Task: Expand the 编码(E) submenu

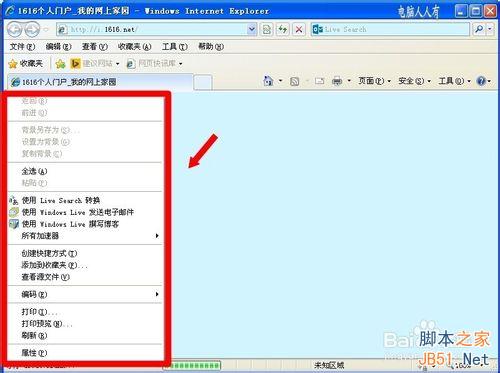Action: [x=85, y=294]
